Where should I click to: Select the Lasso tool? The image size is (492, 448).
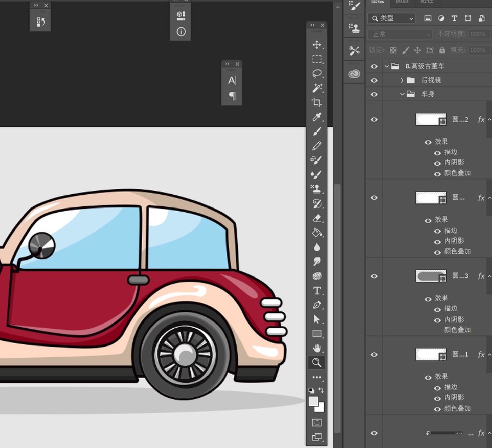pos(317,74)
